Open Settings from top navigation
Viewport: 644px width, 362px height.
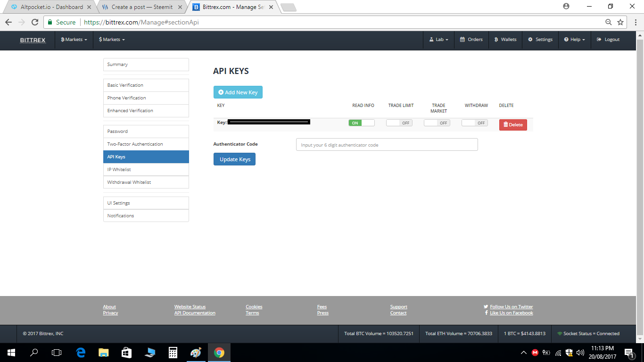(540, 40)
